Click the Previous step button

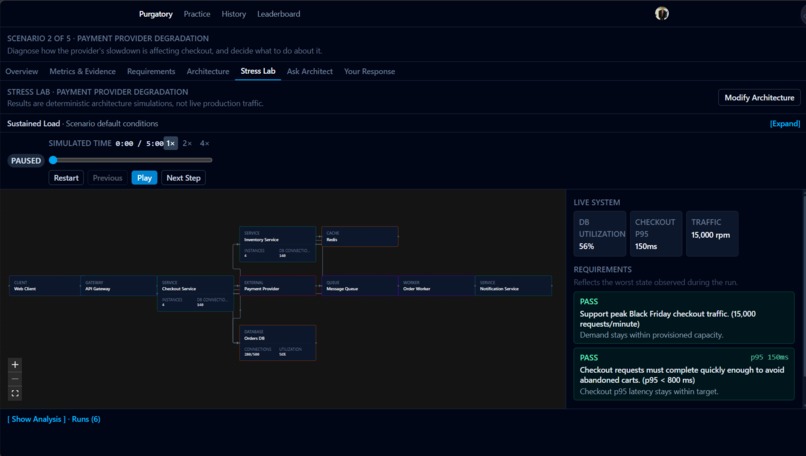pos(107,178)
